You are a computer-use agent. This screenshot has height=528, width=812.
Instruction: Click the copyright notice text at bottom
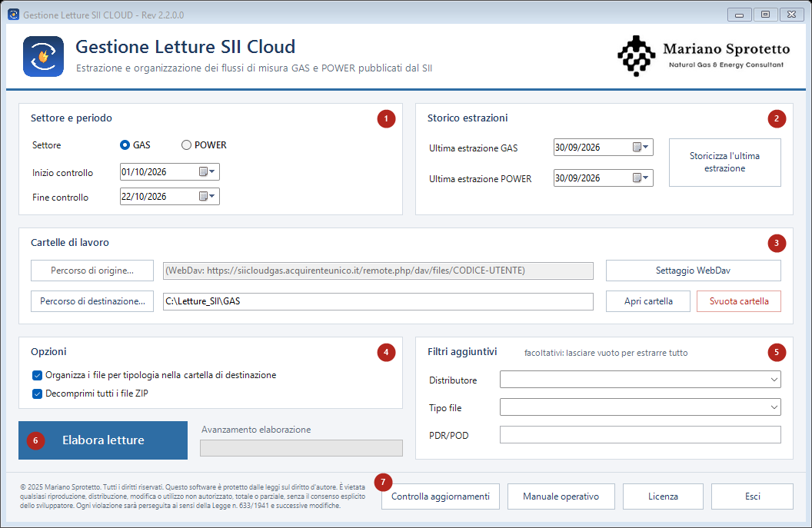coord(193,496)
